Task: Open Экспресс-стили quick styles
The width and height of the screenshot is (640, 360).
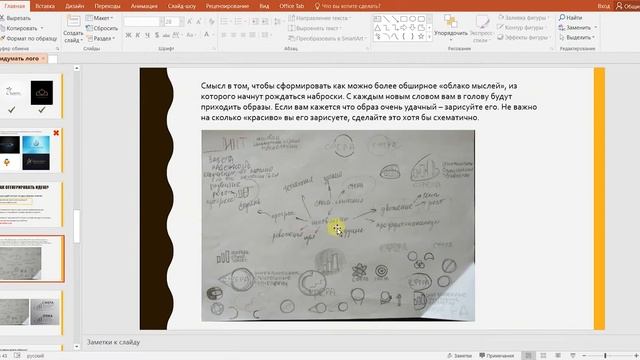Action: click(x=481, y=29)
